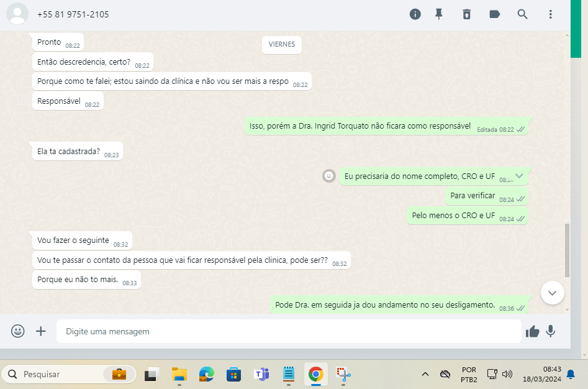Open File Explorer from taskbar
Viewport: 588px width, 389px height.
click(179, 374)
